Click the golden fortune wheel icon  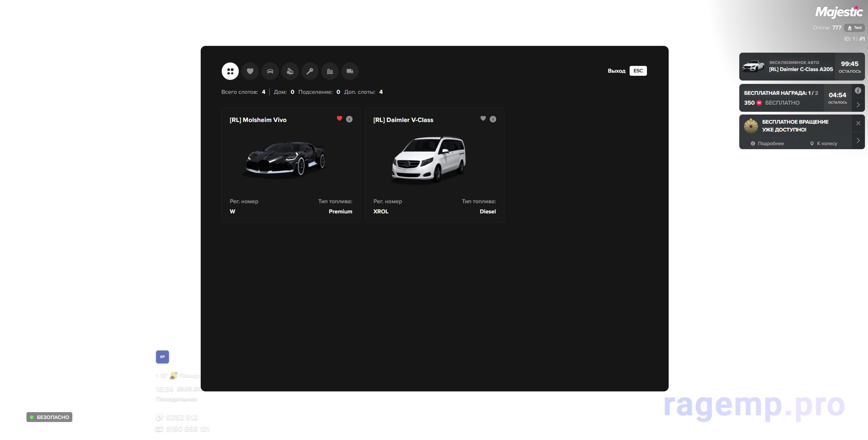[x=751, y=126]
